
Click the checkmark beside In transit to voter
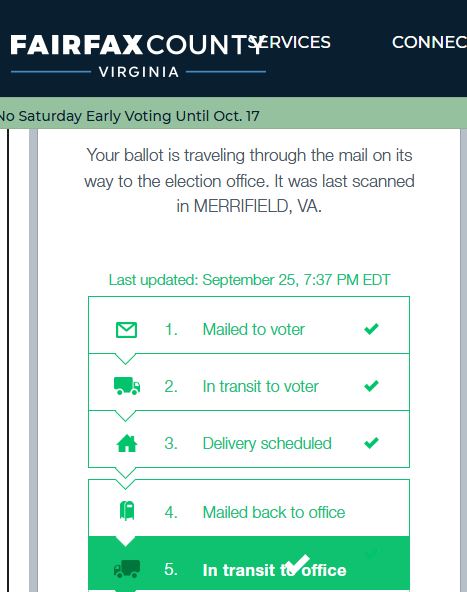tap(371, 386)
